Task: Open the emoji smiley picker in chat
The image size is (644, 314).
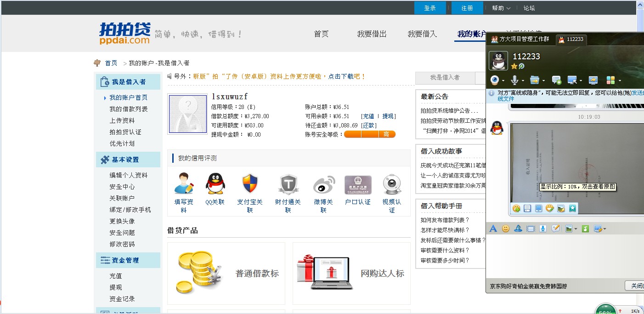Action: pos(506,228)
